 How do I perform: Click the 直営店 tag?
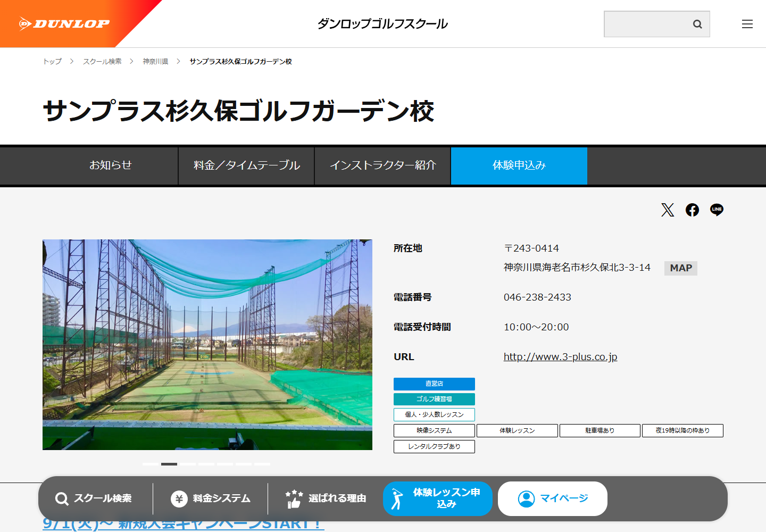tap(434, 384)
